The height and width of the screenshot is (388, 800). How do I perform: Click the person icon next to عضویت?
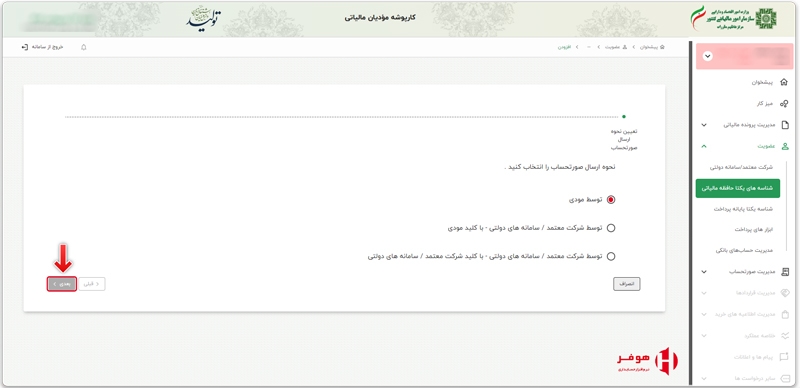pyautogui.click(x=785, y=146)
